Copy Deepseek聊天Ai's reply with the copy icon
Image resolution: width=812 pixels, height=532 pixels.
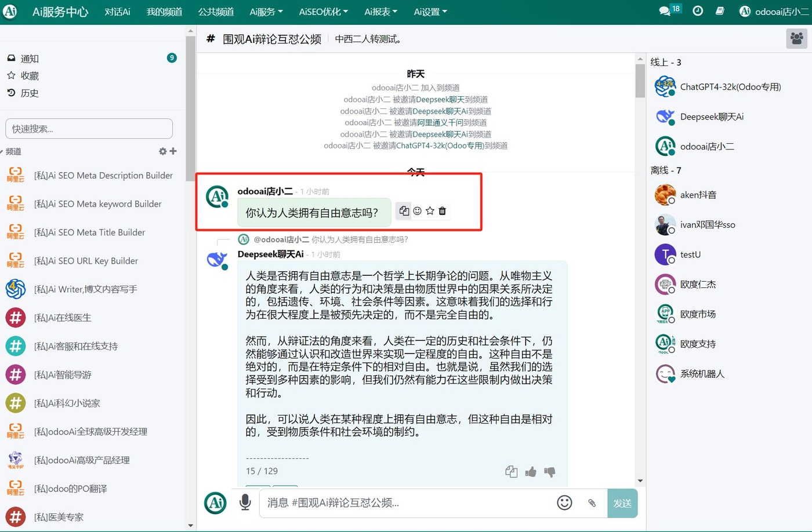pos(511,471)
